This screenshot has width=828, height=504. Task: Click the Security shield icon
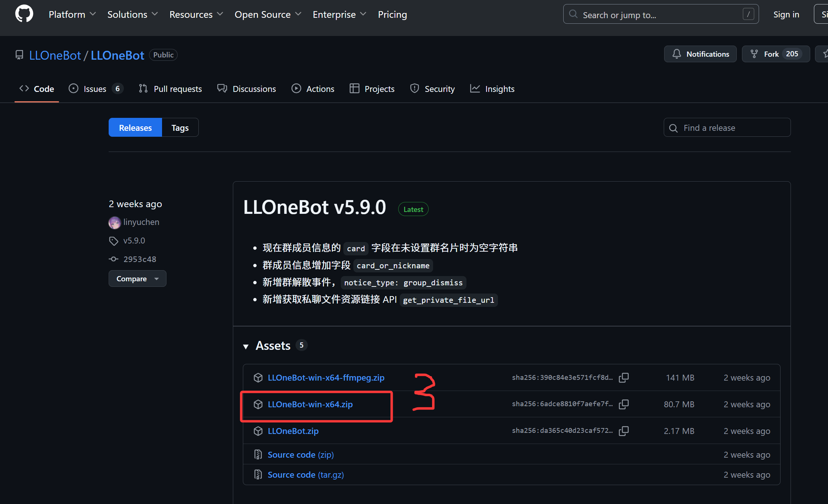(x=415, y=89)
